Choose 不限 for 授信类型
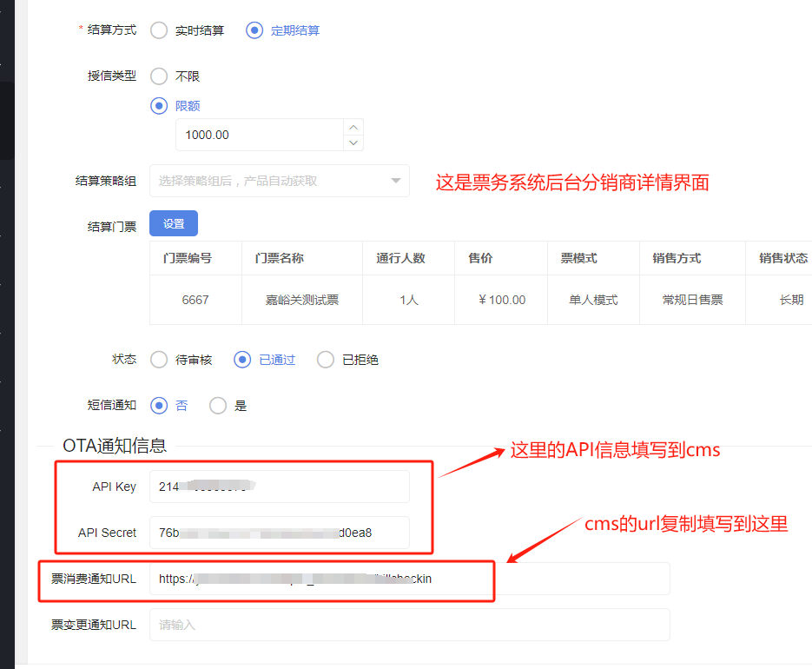Screen dimensions: 812x669 [159, 76]
